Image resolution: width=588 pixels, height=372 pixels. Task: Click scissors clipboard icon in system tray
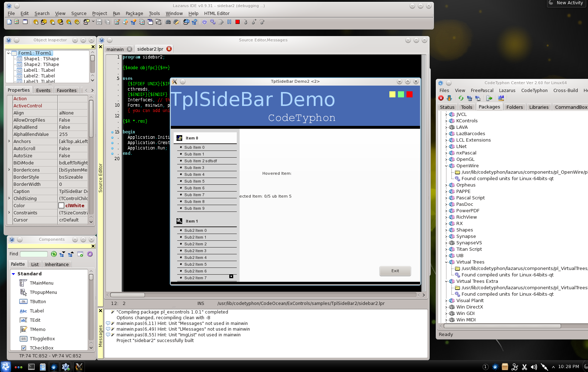click(524, 367)
